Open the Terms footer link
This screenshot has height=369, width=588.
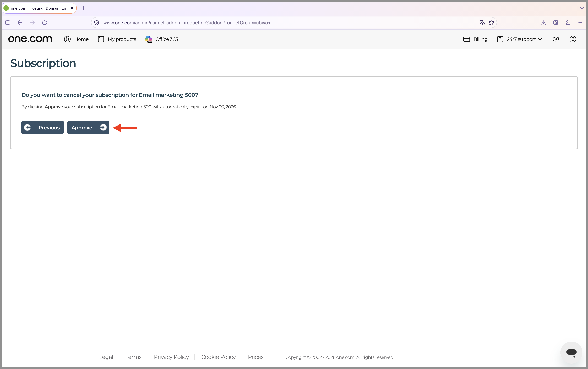(x=133, y=357)
